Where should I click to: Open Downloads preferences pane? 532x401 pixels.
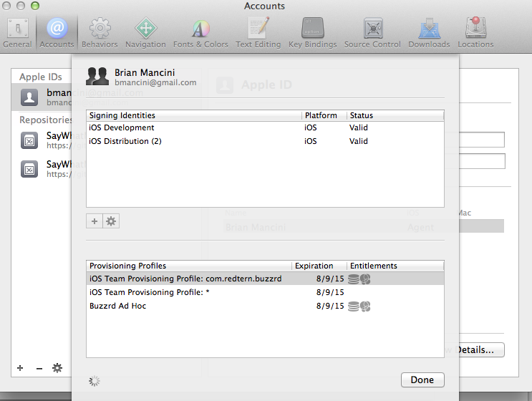pyautogui.click(x=429, y=33)
